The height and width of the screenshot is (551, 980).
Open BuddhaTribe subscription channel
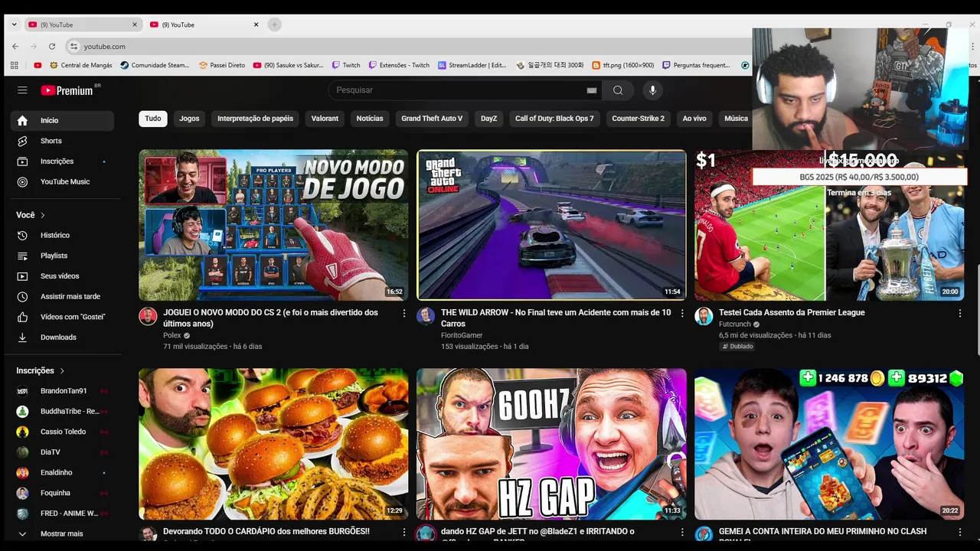[62, 412]
